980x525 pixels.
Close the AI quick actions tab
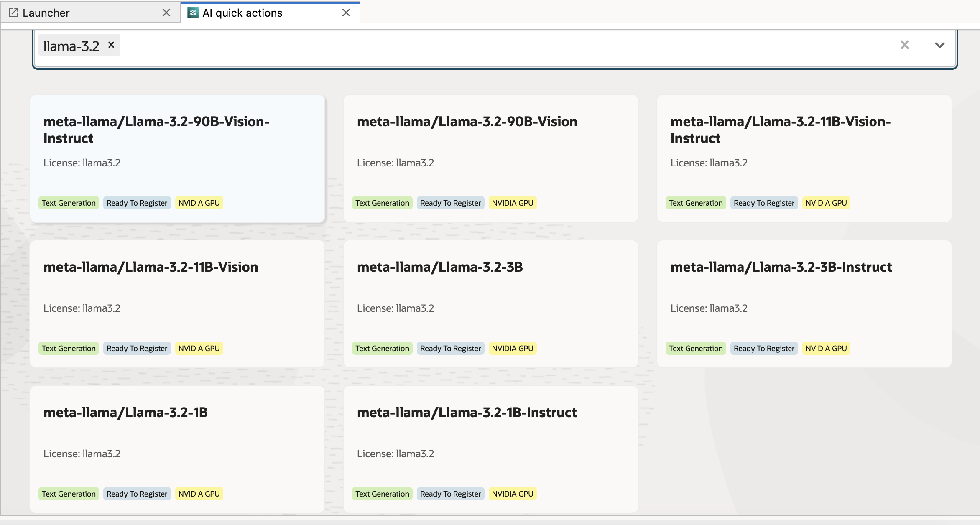[346, 13]
